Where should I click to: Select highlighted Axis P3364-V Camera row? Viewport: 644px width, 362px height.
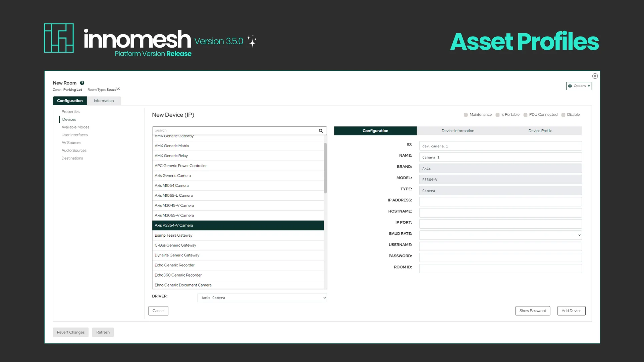pos(238,225)
